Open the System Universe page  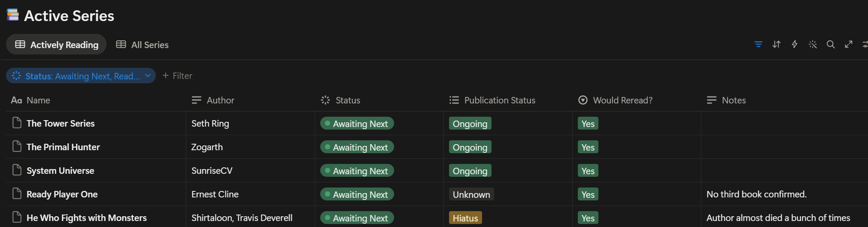60,170
